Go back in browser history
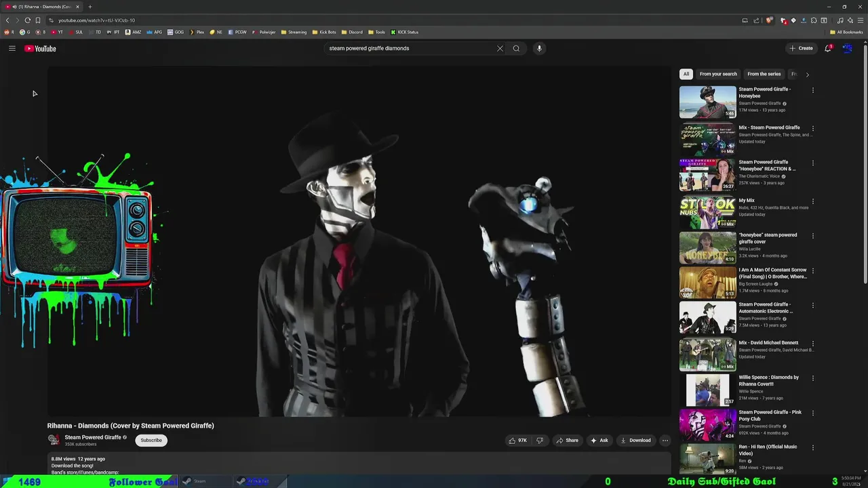The width and height of the screenshot is (868, 488). point(7,20)
